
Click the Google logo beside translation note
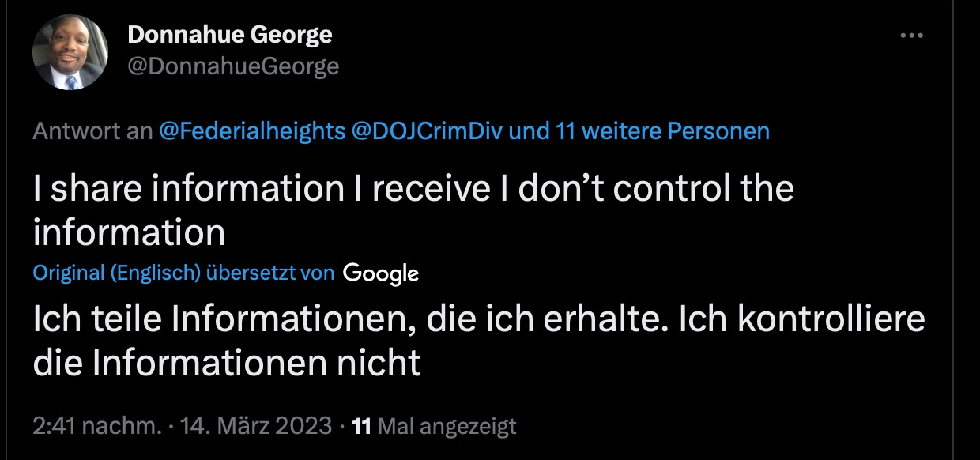381,273
